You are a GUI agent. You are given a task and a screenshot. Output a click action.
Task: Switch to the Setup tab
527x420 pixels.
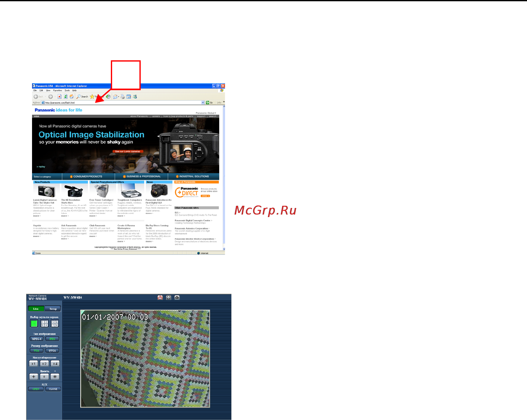coord(53,309)
